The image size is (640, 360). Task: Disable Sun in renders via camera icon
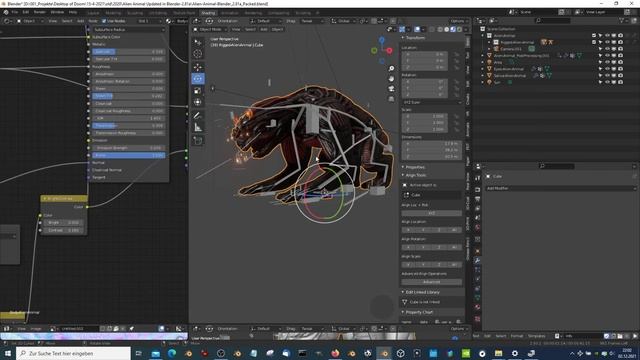[x=620, y=82]
